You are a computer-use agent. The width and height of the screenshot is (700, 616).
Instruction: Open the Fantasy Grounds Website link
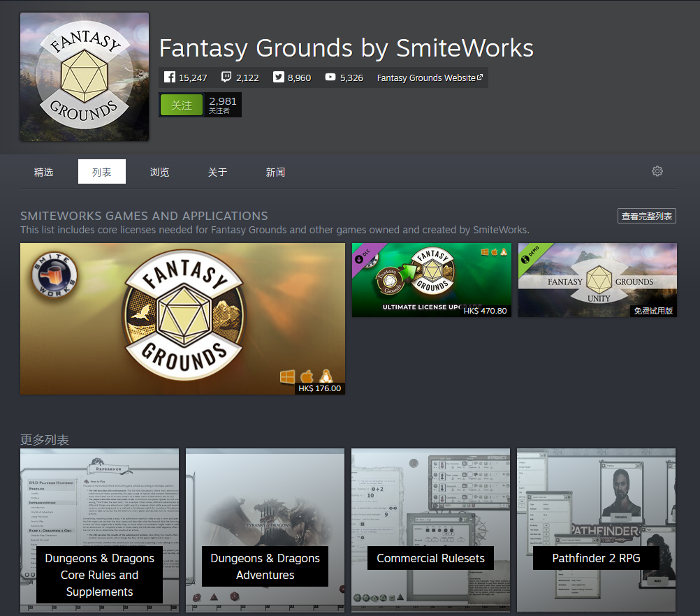coord(430,78)
